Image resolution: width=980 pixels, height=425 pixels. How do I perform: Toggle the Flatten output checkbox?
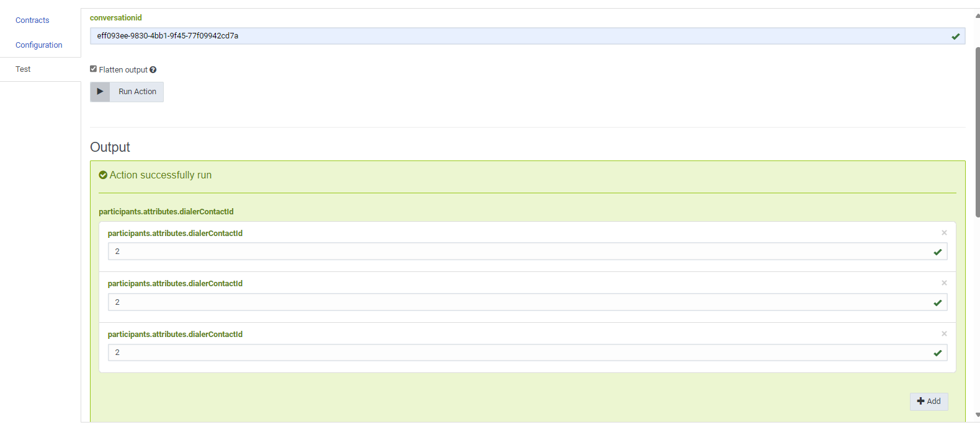click(94, 69)
